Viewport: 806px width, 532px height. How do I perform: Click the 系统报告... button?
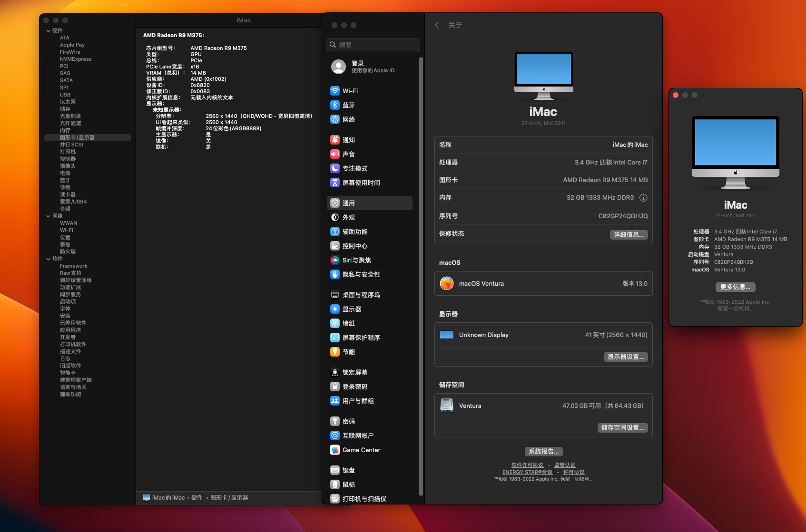[543, 451]
